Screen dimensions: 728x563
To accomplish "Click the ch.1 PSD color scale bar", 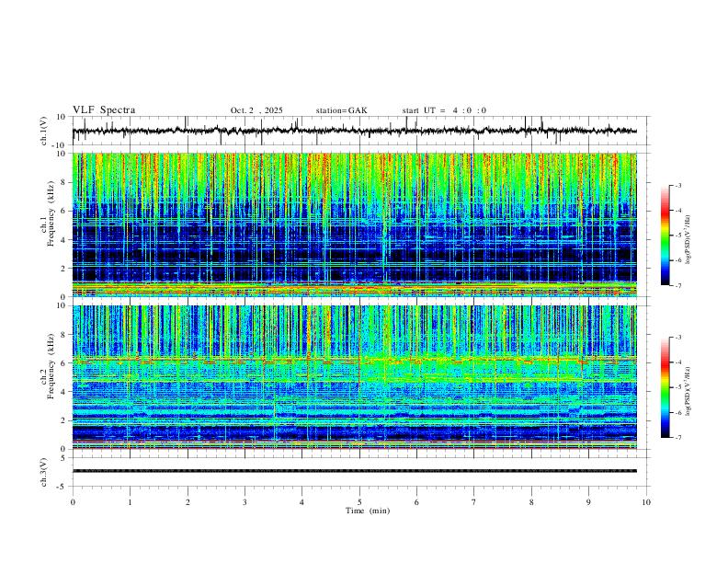I will point(665,236).
